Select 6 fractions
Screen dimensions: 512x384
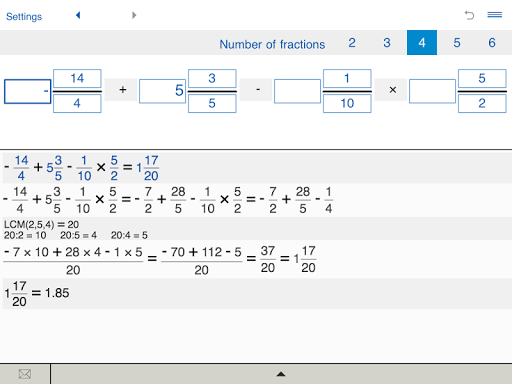(x=492, y=43)
